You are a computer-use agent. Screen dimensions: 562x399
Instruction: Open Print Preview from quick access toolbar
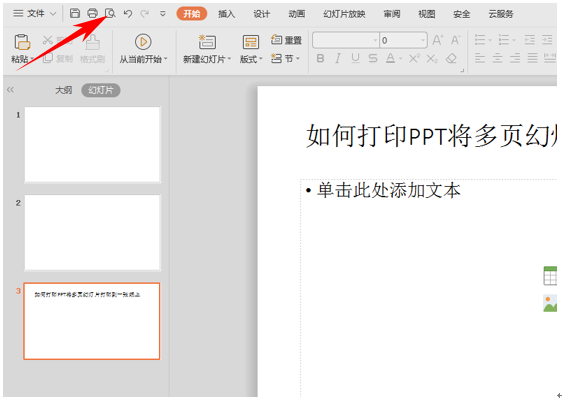tap(110, 14)
